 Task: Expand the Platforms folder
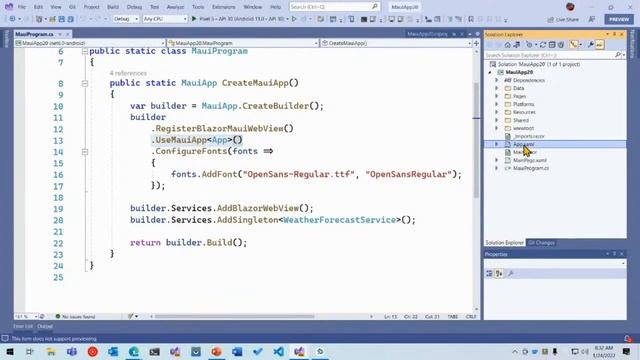497,104
